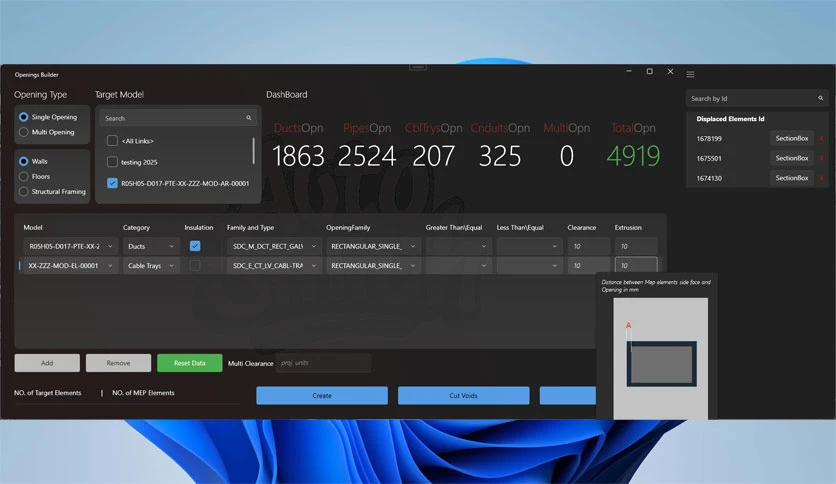Select Single Opening radio button
Screen dimensions: 836x484
click(23, 117)
